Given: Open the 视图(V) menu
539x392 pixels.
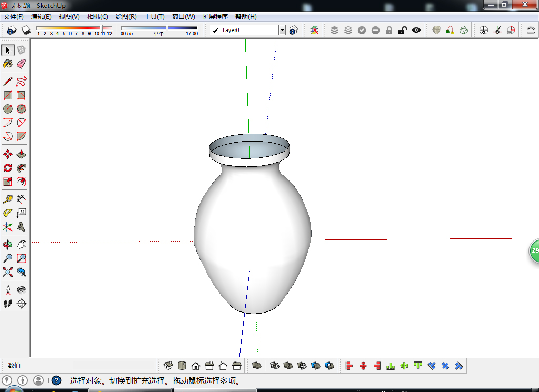Looking at the screenshot, I should click(69, 17).
